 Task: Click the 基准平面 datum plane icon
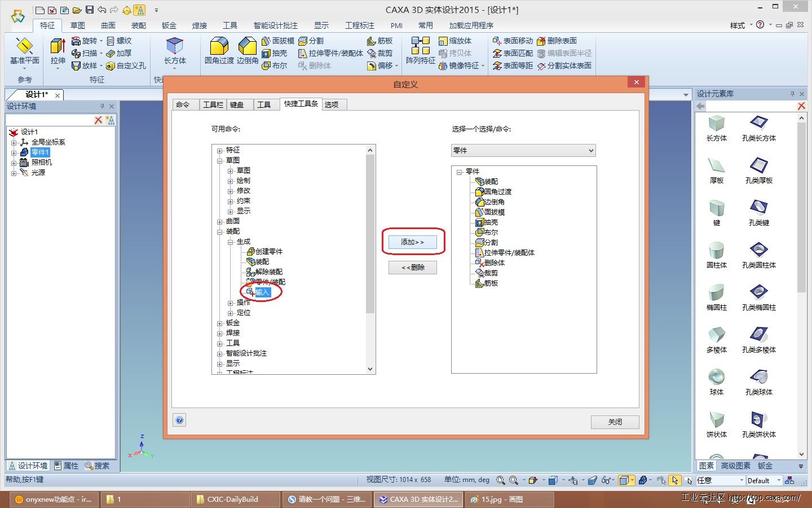pyautogui.click(x=25, y=51)
